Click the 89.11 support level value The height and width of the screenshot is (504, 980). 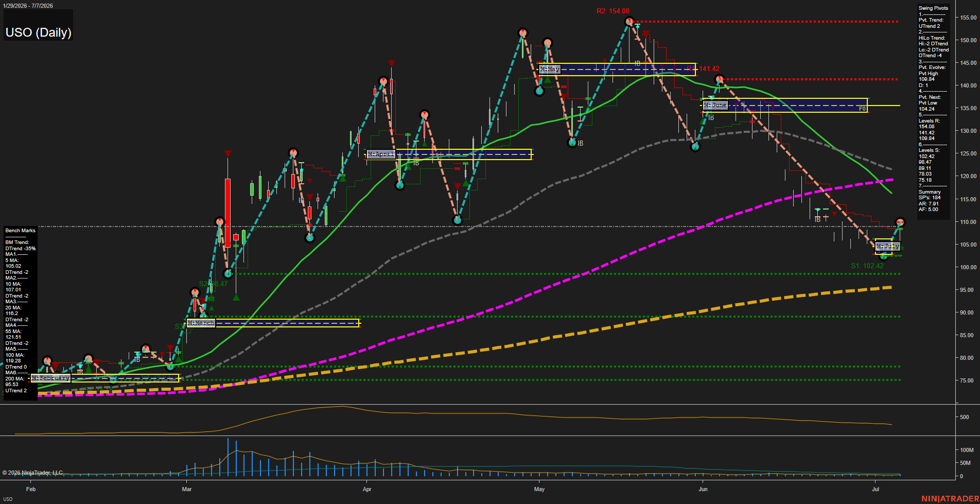click(x=925, y=168)
